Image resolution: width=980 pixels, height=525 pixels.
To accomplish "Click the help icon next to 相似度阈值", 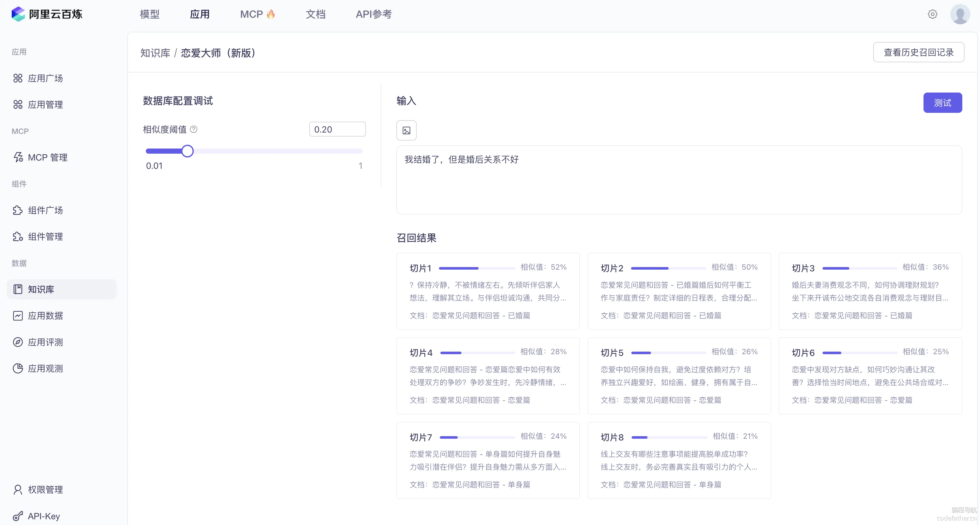I will [x=194, y=129].
